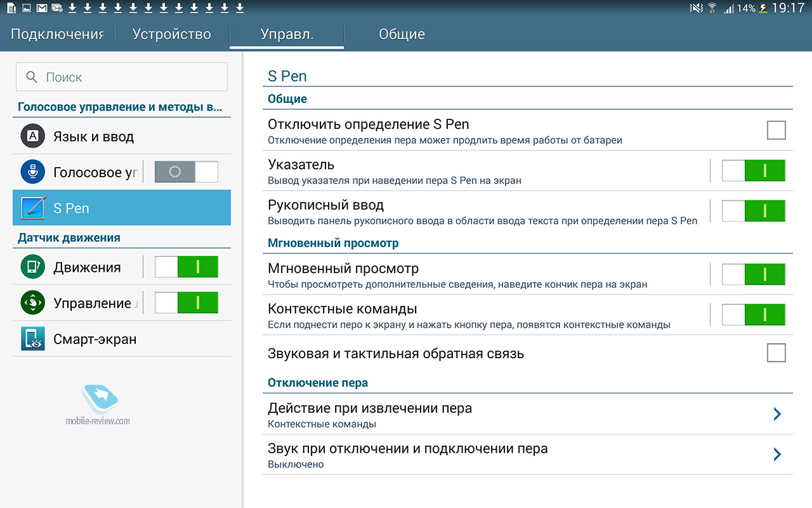
Task: Tap the Голосовое управление microphone icon
Action: click(x=32, y=172)
